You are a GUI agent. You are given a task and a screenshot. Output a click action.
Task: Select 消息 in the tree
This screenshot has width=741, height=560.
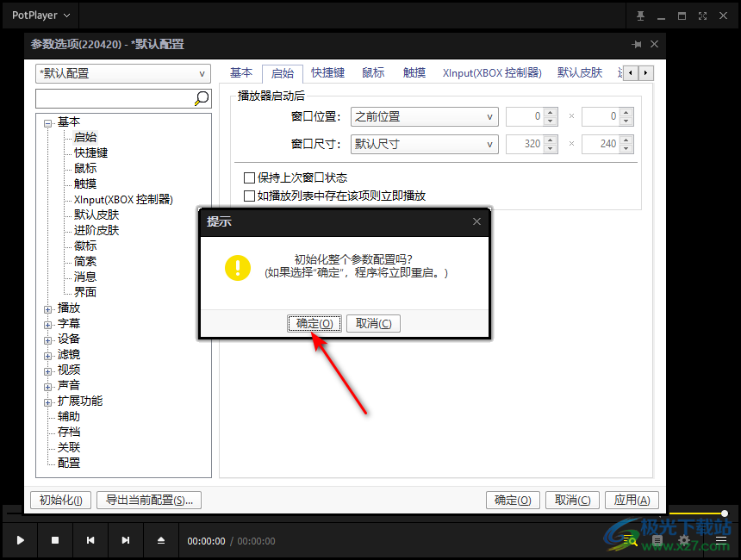coord(85,277)
